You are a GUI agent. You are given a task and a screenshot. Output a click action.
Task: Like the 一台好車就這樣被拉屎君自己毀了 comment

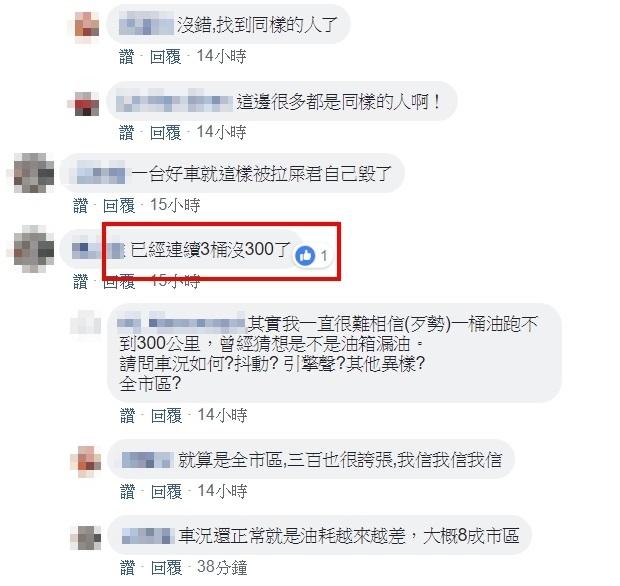[x=81, y=206]
